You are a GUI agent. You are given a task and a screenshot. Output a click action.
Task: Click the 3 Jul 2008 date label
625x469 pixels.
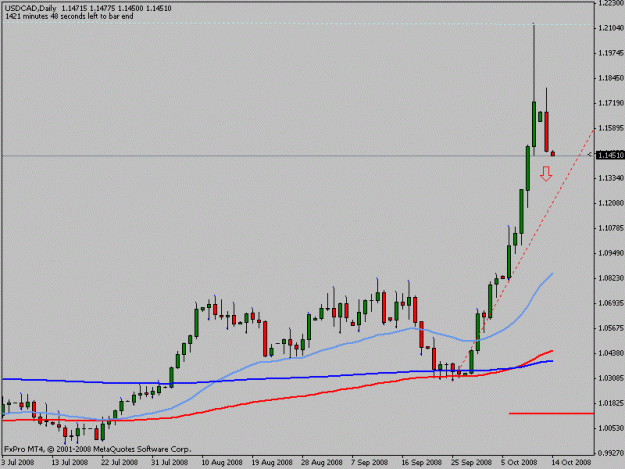click(x=18, y=463)
